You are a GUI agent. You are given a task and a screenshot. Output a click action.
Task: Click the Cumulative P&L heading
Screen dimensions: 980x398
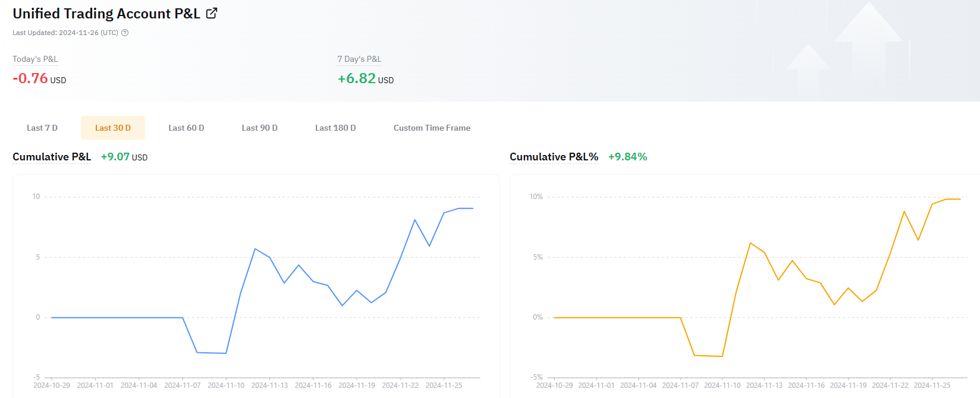52,157
